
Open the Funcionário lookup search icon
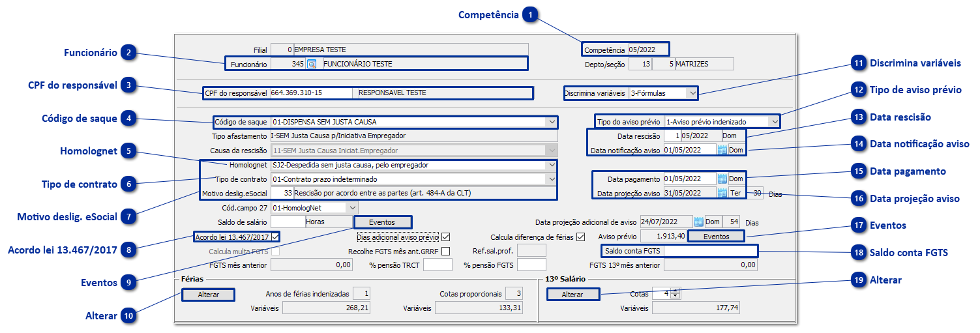[x=312, y=64]
